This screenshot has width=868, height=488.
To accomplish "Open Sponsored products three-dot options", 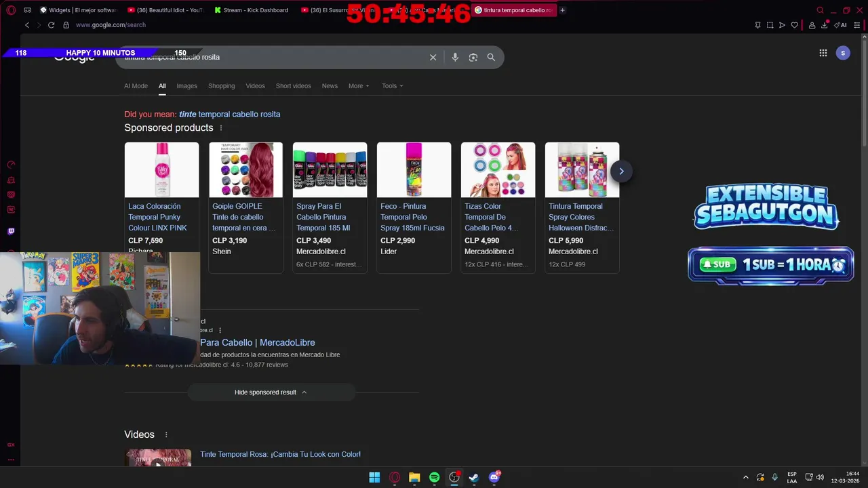I will coord(220,128).
